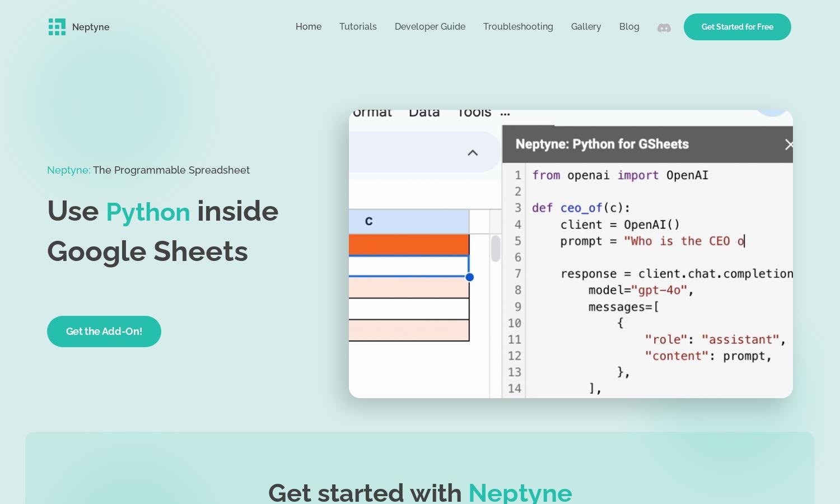Click the 'messages=[' code line
Viewport: 840px width, 504px height.
click(x=623, y=307)
